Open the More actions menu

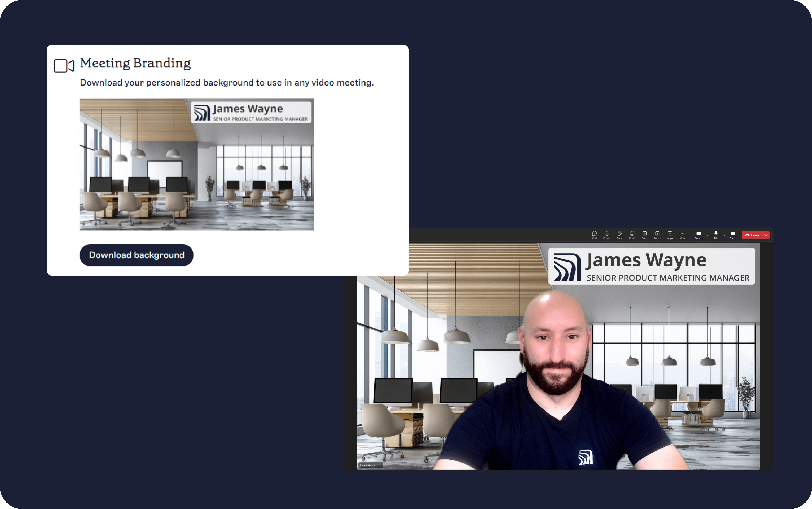683,234
